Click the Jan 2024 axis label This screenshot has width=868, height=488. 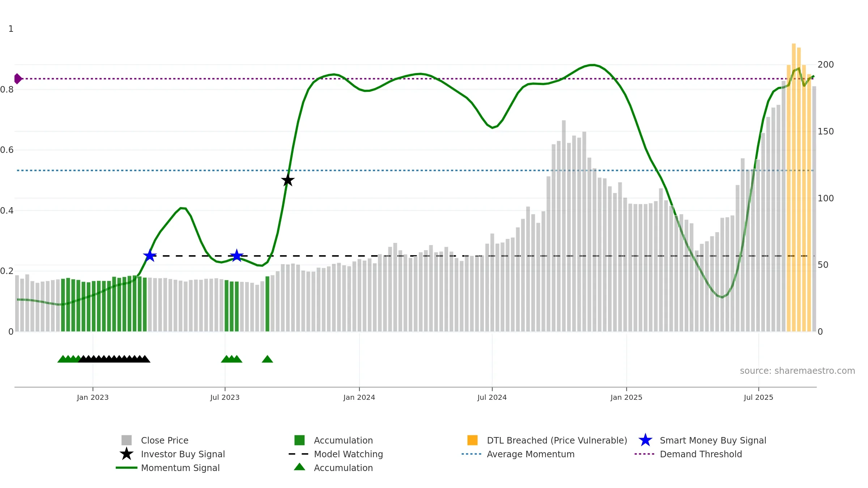(x=359, y=398)
